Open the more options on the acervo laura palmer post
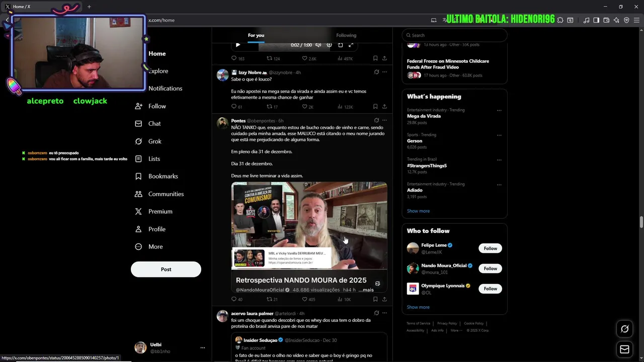This screenshot has width=644, height=362. pos(384,313)
